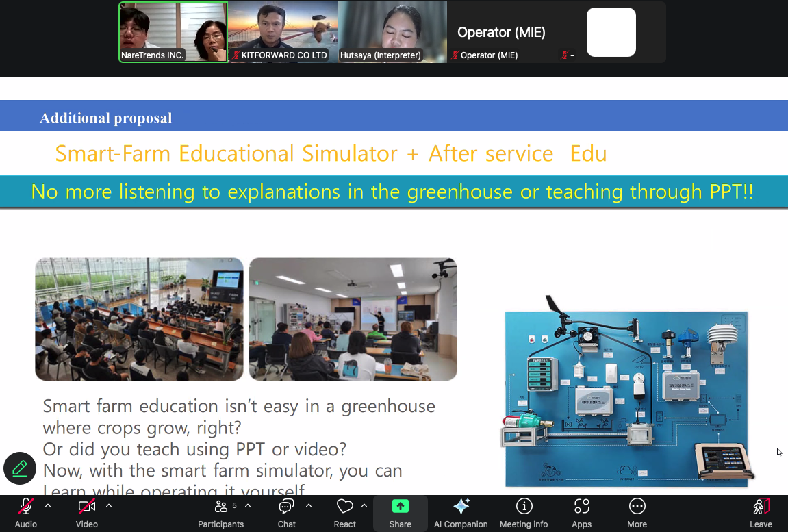Open the Apps menu
The height and width of the screenshot is (532, 788).
tap(581, 513)
